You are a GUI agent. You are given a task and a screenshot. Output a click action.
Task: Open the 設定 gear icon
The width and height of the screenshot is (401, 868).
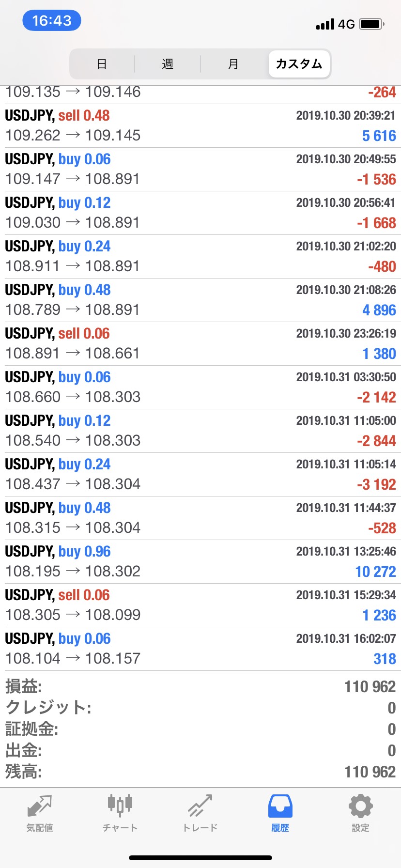coord(361,806)
